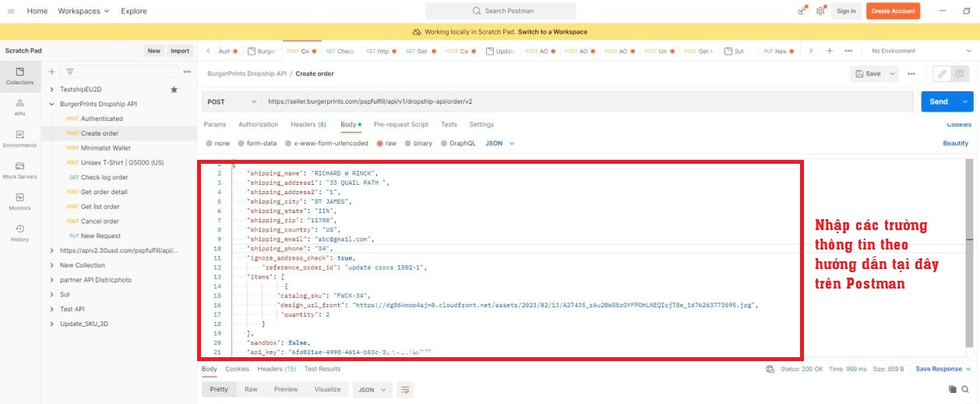Open the Test Results response tab
Screen dimensions: 980x404
pyautogui.click(x=323, y=369)
